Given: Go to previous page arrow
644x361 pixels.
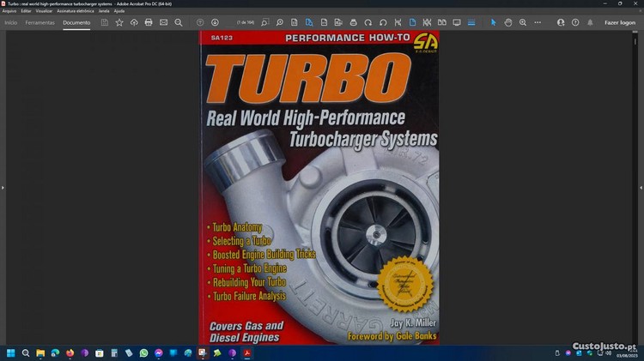Looking at the screenshot, I should click(x=200, y=22).
